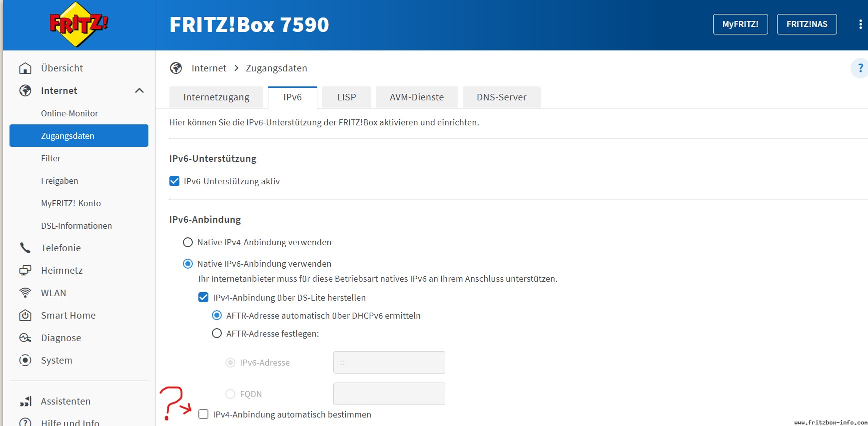Click the WLAN wifi icon
Image resolution: width=868 pixels, height=426 pixels.
pyautogui.click(x=25, y=293)
